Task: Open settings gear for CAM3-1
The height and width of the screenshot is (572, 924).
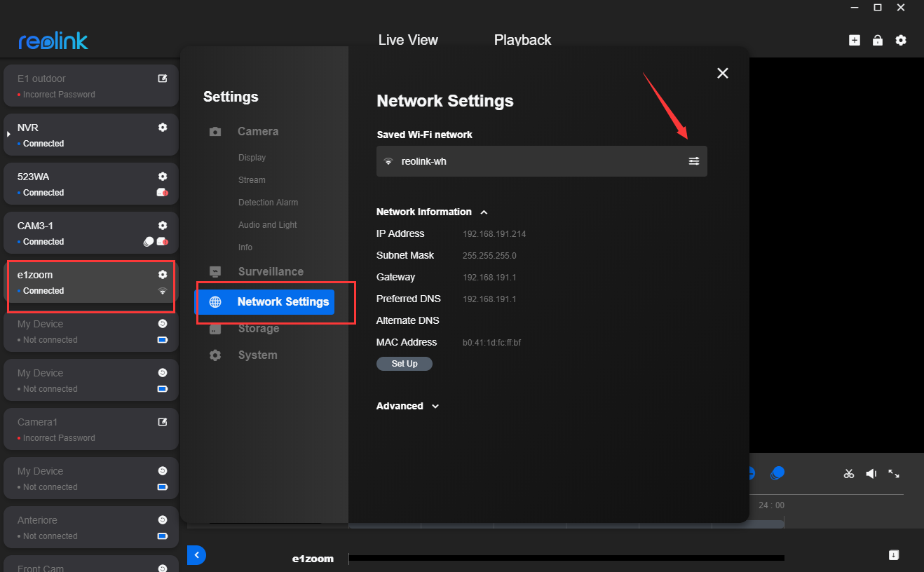Action: [163, 226]
